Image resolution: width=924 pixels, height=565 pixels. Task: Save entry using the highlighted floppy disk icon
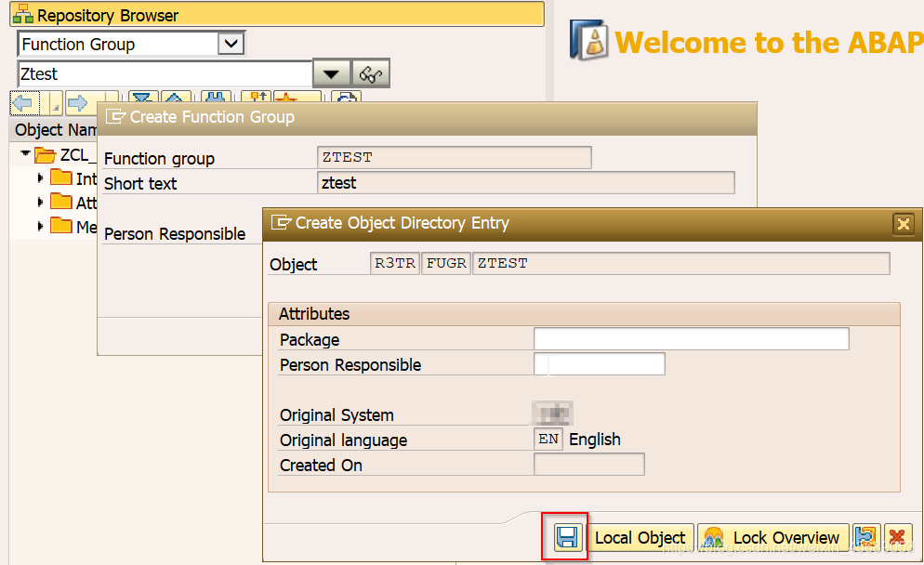coord(565,537)
